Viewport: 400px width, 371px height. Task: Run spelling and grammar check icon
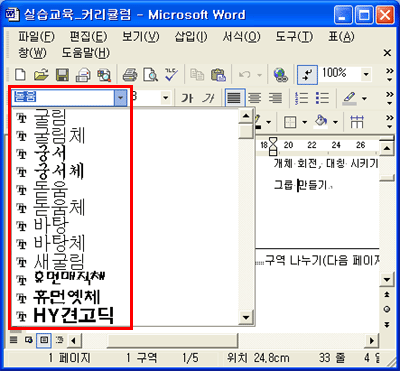(x=171, y=75)
